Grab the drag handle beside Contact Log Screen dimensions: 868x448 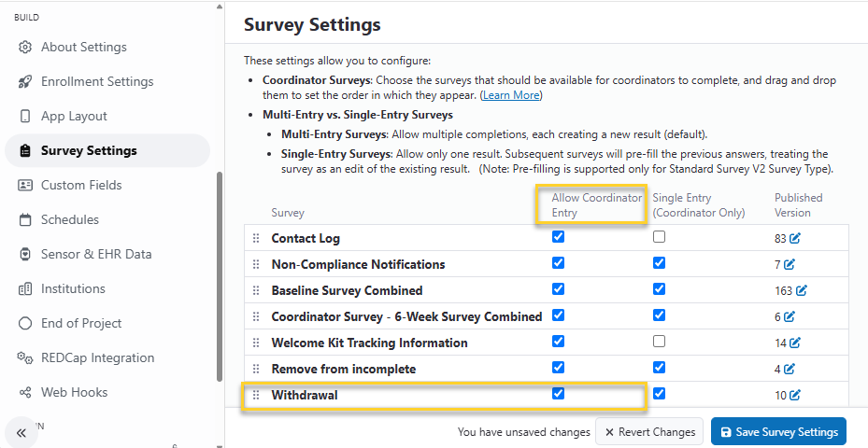point(256,238)
